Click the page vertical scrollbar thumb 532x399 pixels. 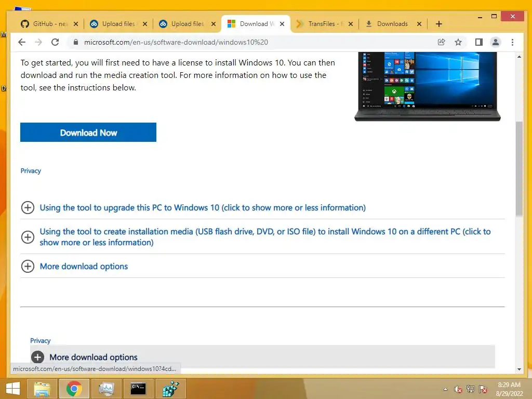click(519, 168)
